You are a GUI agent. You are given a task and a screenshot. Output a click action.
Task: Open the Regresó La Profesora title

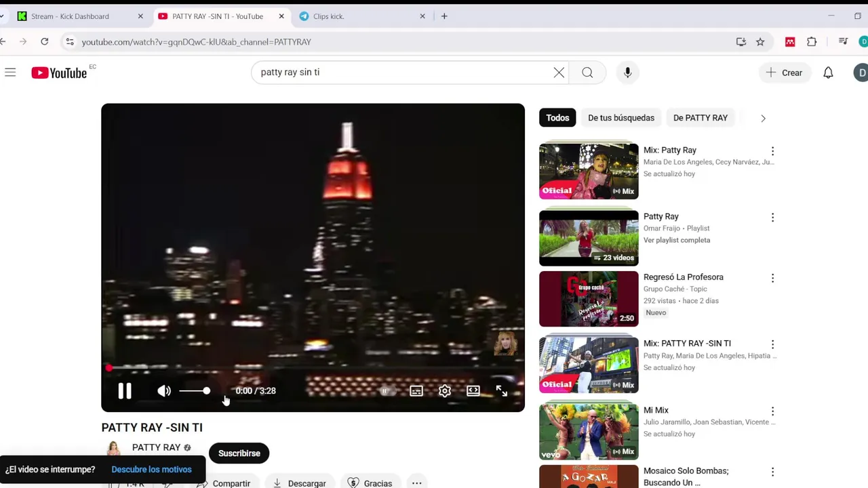(x=684, y=277)
